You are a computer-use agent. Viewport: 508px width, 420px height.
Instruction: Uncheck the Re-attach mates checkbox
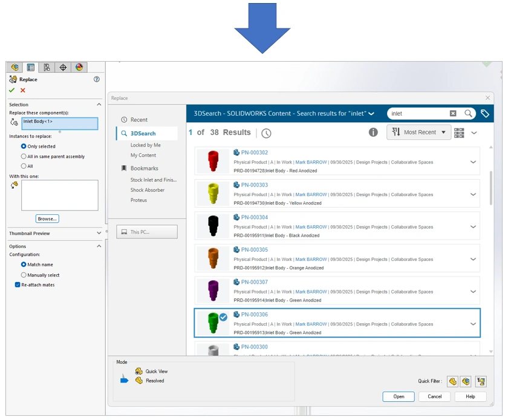pyautogui.click(x=18, y=285)
